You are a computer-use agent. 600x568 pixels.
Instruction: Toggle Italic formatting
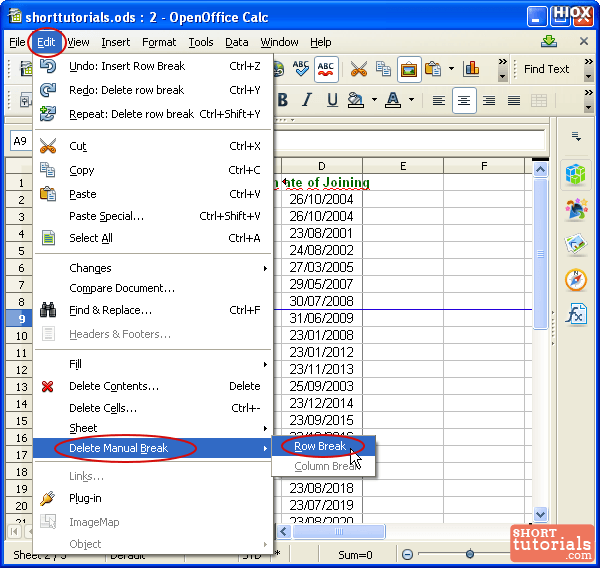pyautogui.click(x=307, y=100)
